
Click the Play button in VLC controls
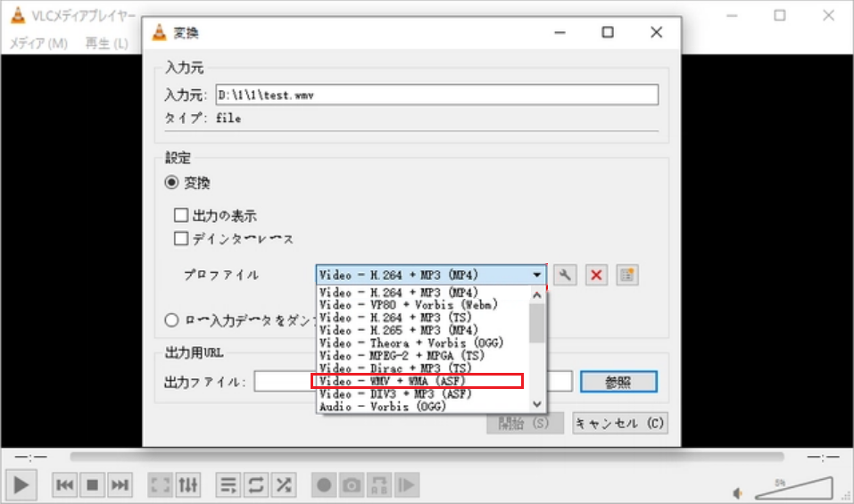tap(21, 485)
